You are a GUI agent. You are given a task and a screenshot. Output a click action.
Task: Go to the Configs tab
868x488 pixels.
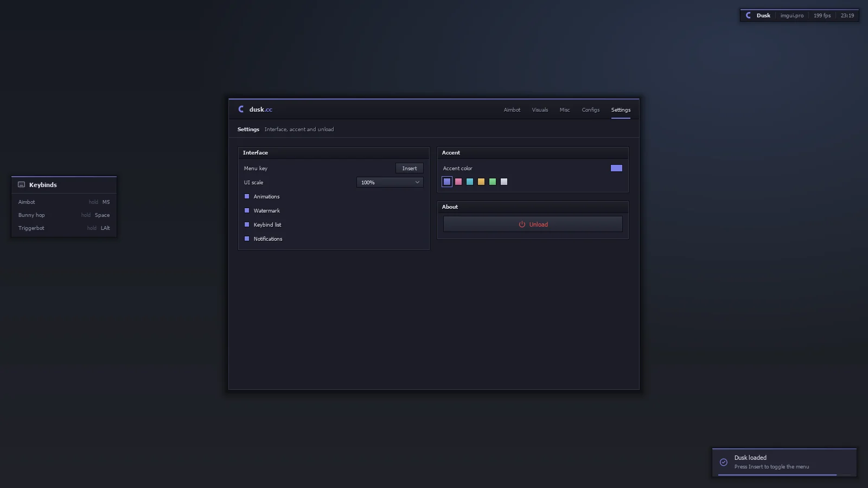591,110
